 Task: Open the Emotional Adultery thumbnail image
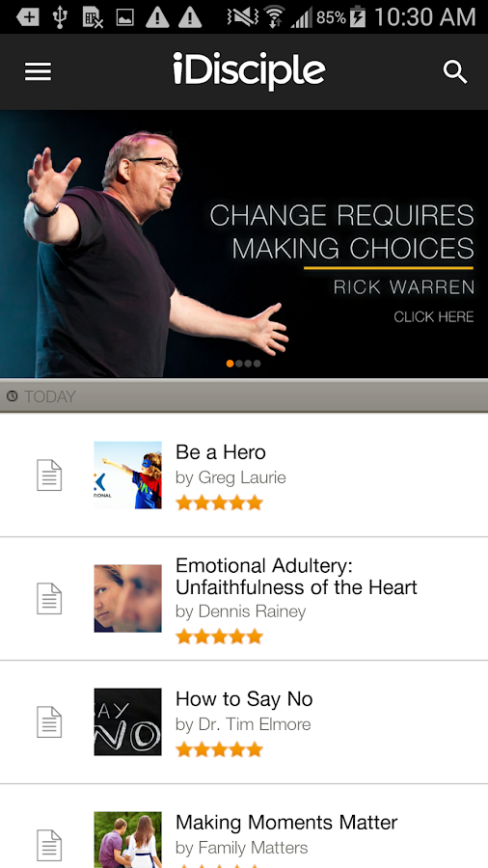(128, 598)
